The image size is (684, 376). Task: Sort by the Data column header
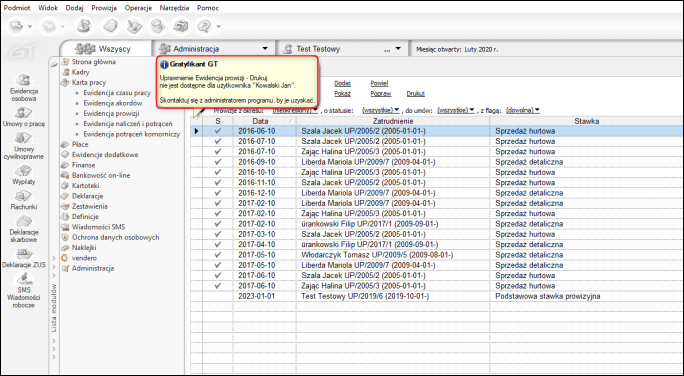pyautogui.click(x=264, y=121)
